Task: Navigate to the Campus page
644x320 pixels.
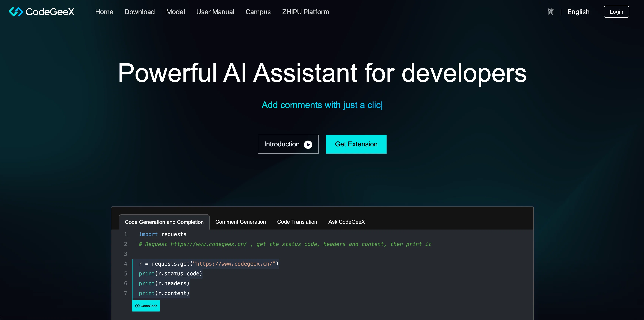Action: (258, 12)
